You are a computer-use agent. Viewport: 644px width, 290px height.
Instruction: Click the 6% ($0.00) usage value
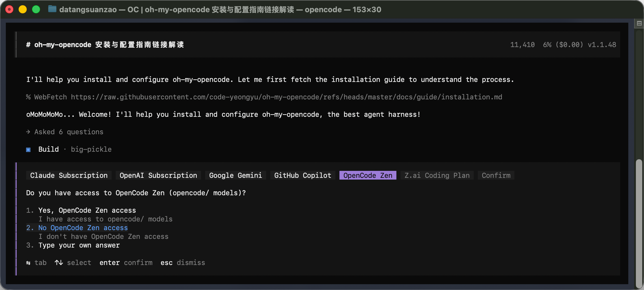click(563, 44)
